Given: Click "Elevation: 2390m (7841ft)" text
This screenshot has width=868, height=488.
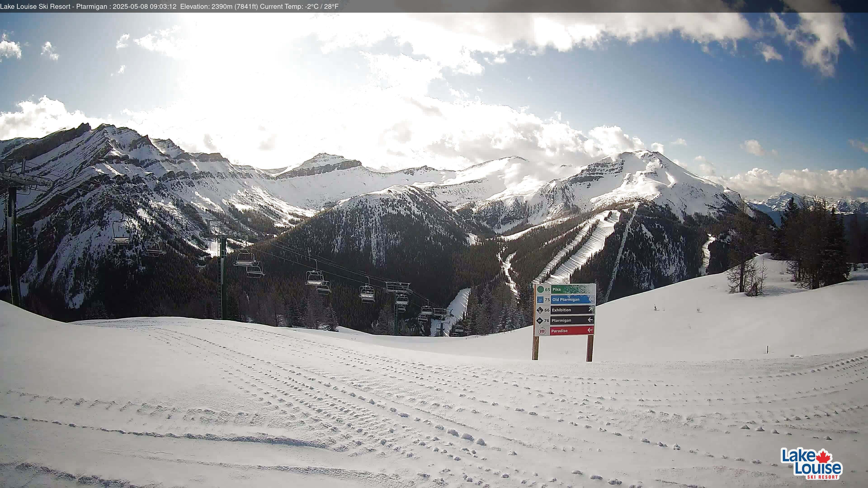Looking at the screenshot, I should 219,6.
